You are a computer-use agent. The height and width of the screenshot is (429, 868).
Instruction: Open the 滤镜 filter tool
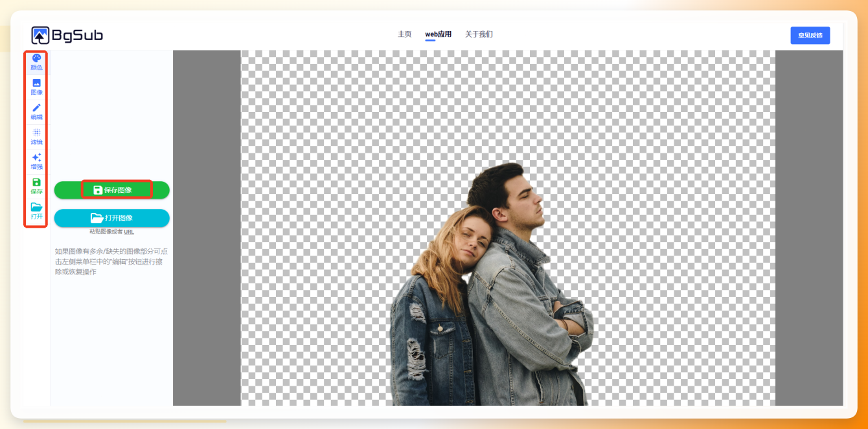pyautogui.click(x=36, y=137)
